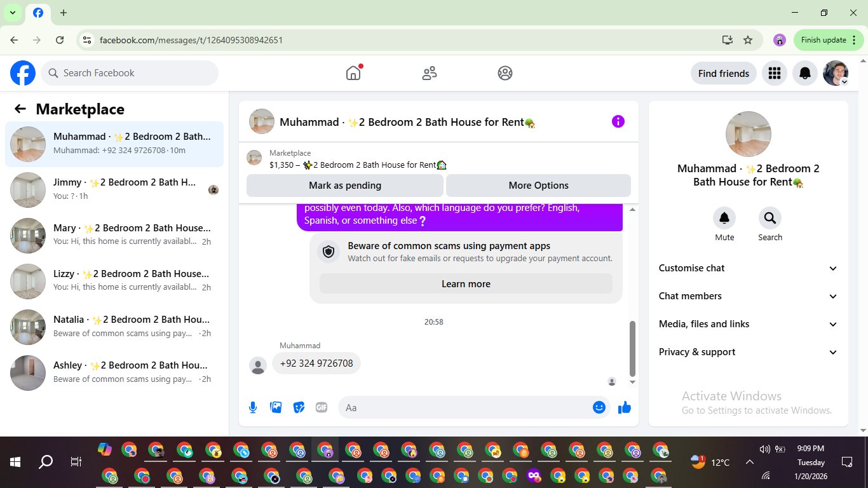
Task: Open the Ashley conversation
Action: click(x=114, y=373)
